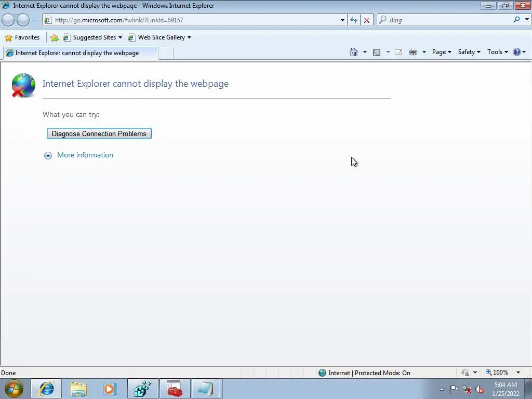Click the Print icon
The width and height of the screenshot is (532, 399).
tap(413, 52)
